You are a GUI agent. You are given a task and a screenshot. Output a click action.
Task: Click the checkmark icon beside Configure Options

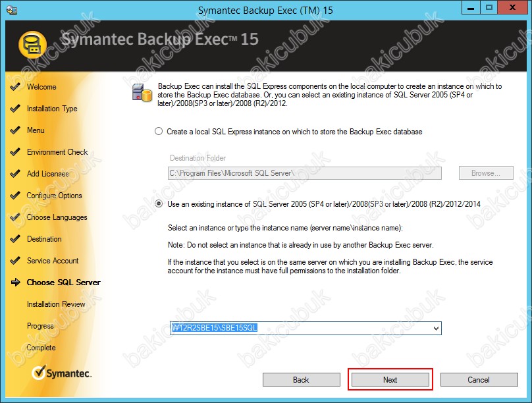point(15,196)
